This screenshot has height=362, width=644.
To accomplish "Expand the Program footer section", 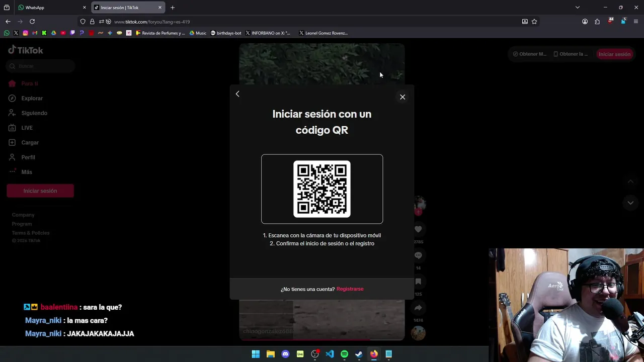I will [x=22, y=224].
